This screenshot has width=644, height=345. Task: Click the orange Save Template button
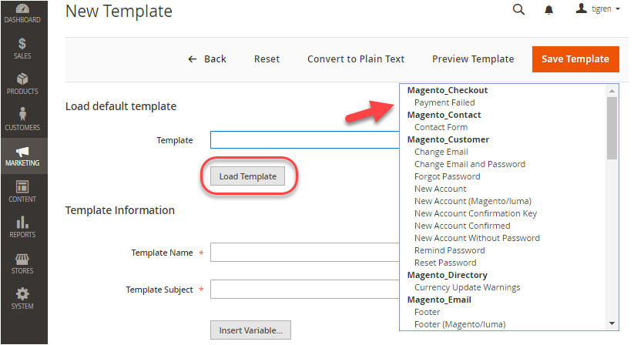point(575,59)
